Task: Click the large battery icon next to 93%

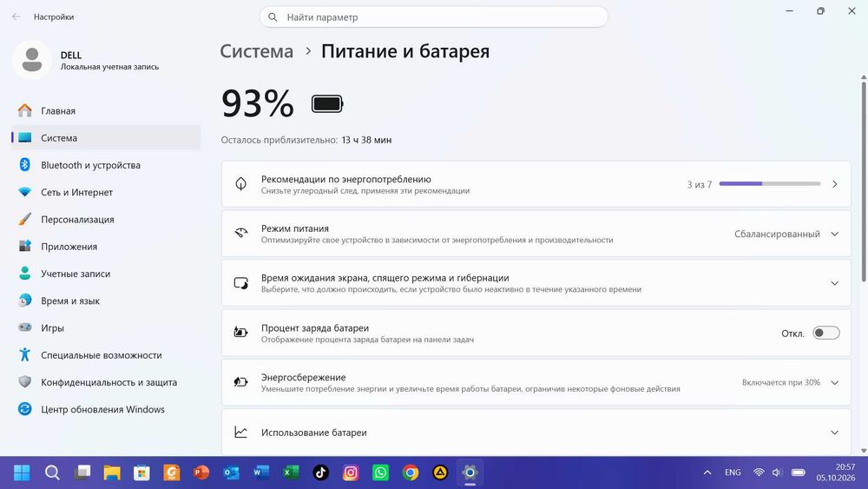Action: 327,103
